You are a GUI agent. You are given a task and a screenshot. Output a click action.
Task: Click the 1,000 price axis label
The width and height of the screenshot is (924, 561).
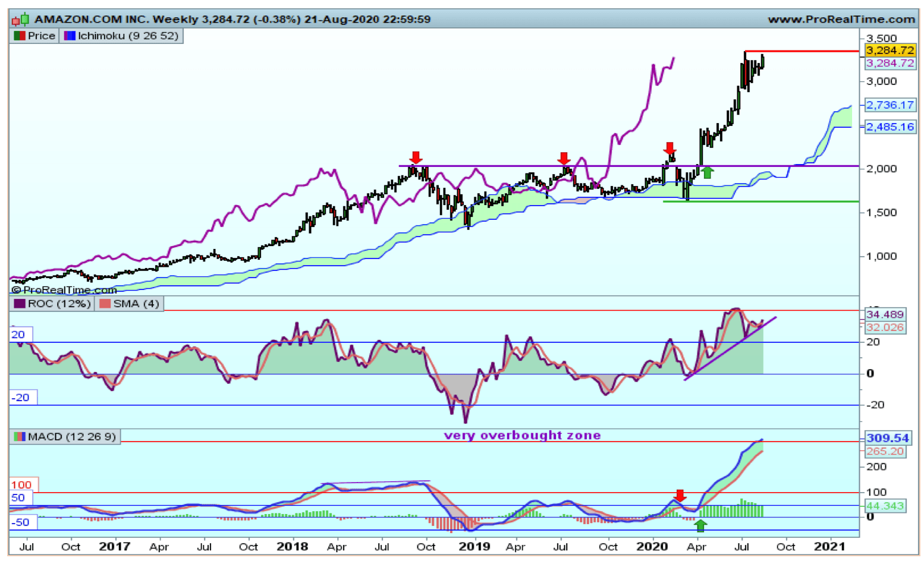pyautogui.click(x=882, y=257)
